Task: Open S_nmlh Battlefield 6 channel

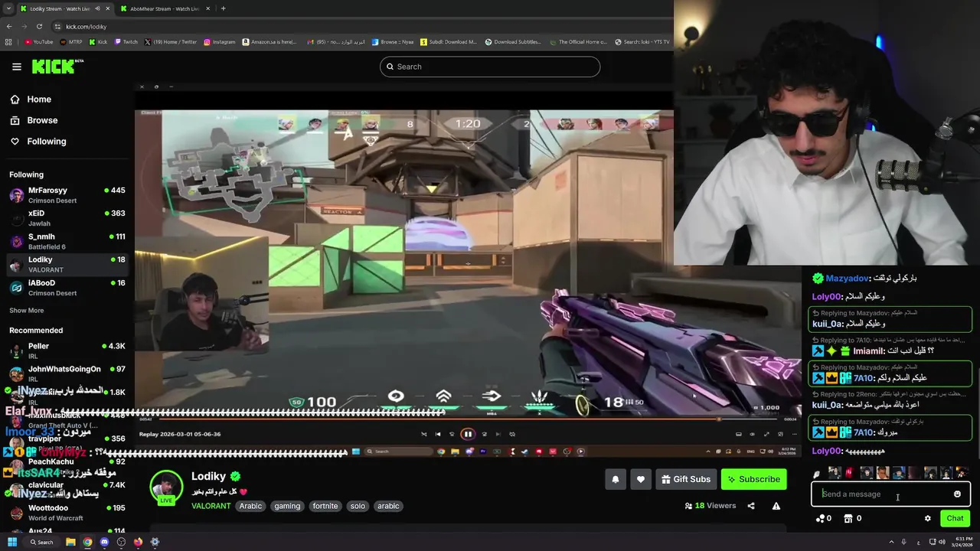Action: click(67, 241)
